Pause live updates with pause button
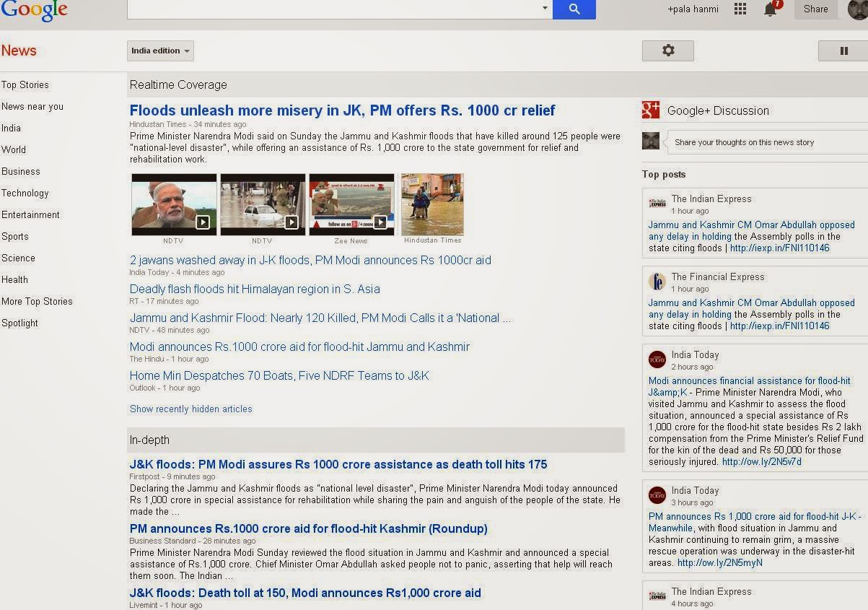The width and height of the screenshot is (868, 610). pos(843,51)
